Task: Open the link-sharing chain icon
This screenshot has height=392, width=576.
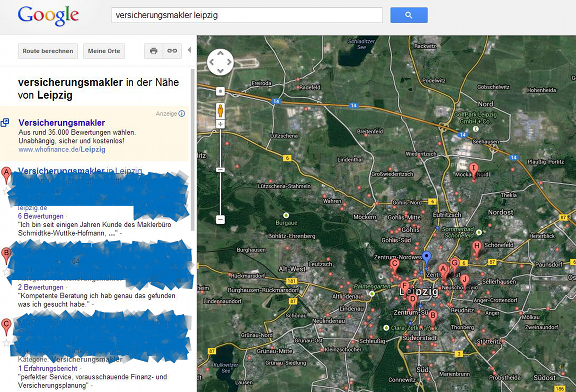Action: [x=172, y=51]
